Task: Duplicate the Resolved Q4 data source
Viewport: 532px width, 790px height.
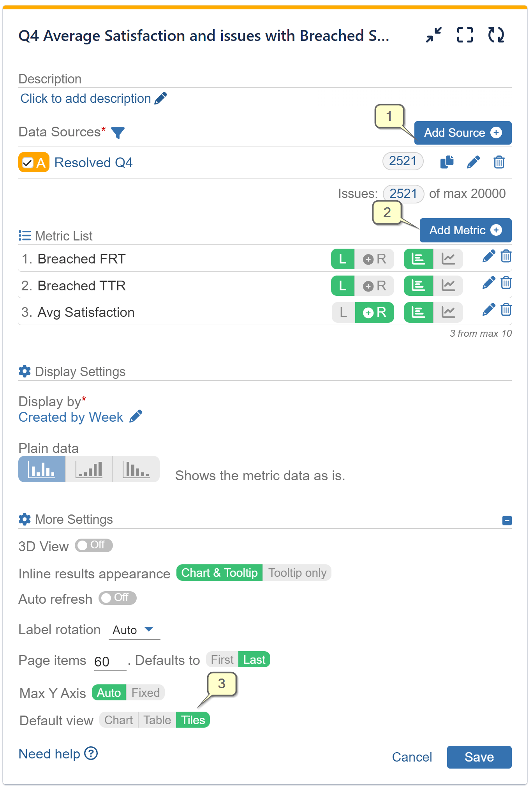Action: point(446,162)
